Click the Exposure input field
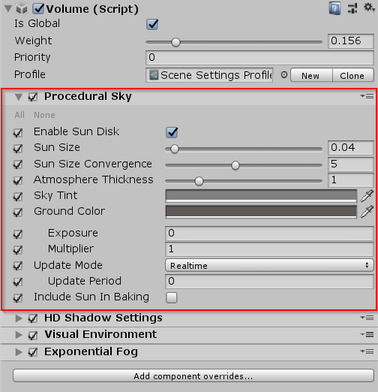 point(269,233)
